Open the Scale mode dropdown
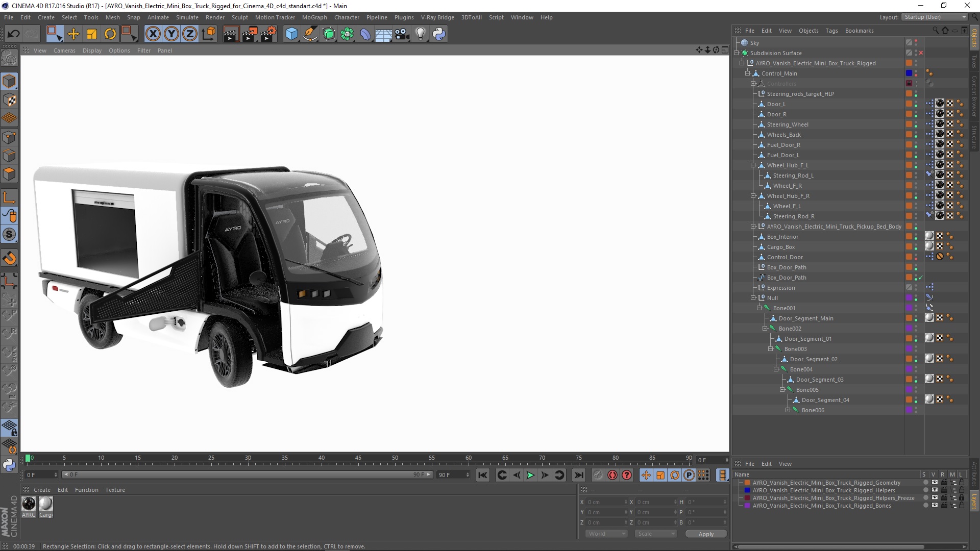 (x=655, y=534)
